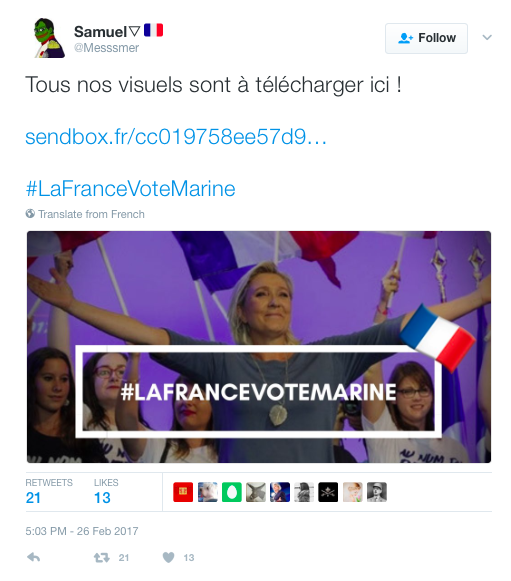Open the sendbox.fr download link
This screenshot has width=511, height=581.
(176, 137)
